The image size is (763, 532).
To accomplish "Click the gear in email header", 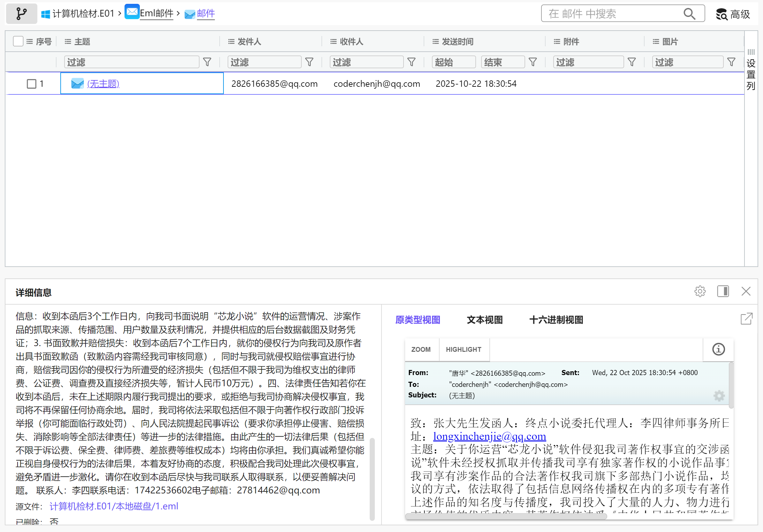I will coord(719,395).
